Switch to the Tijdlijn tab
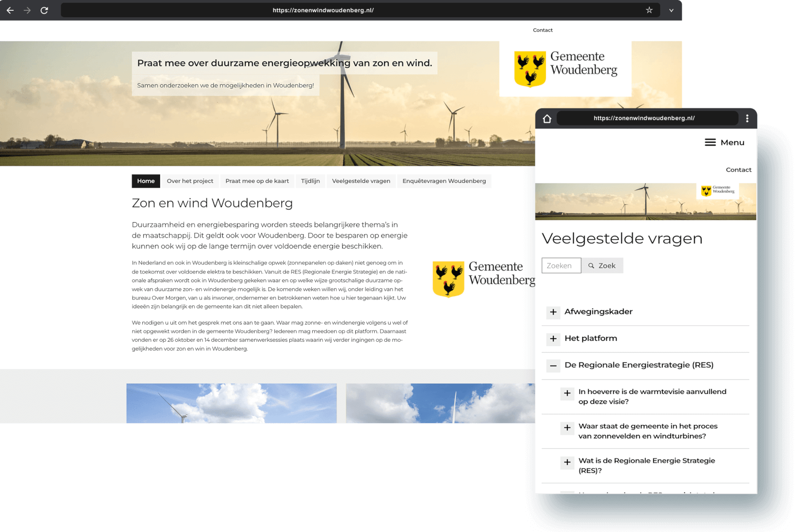Viewport: 798px width, 532px height. (310, 181)
